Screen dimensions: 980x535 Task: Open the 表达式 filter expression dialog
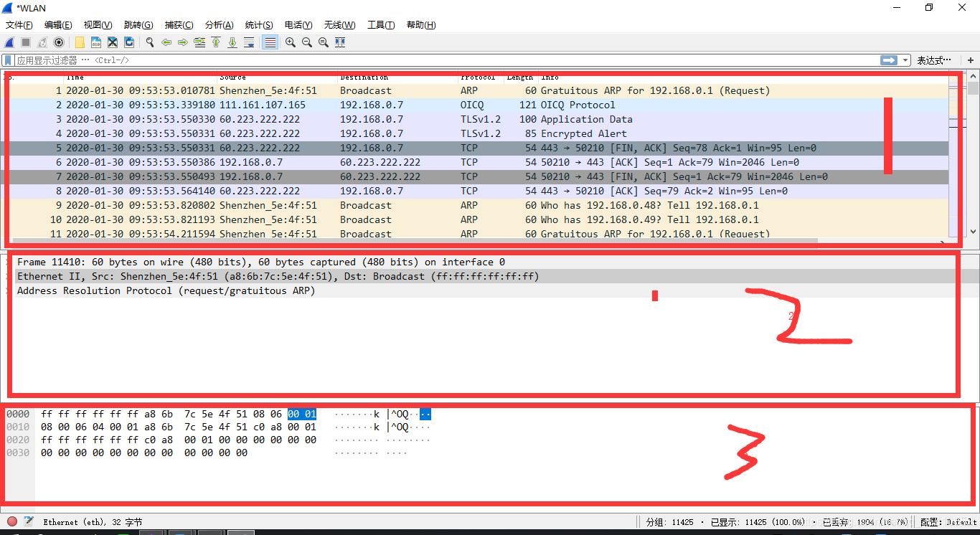click(934, 60)
